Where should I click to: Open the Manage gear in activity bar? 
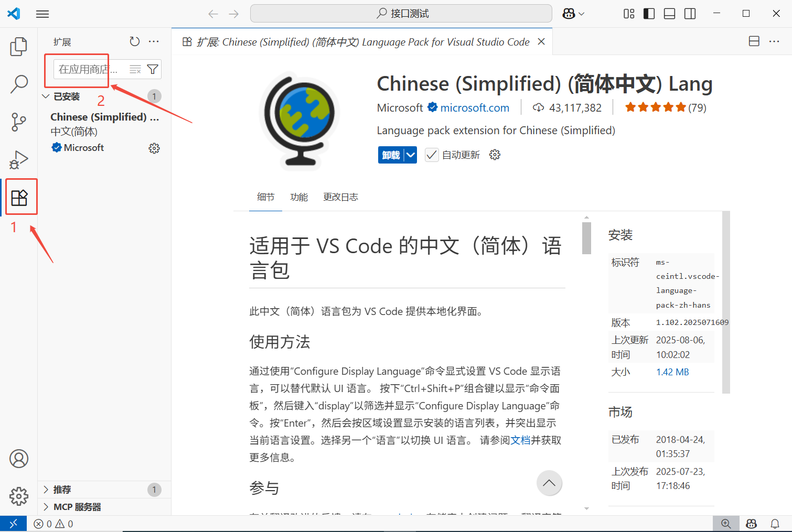[19, 496]
